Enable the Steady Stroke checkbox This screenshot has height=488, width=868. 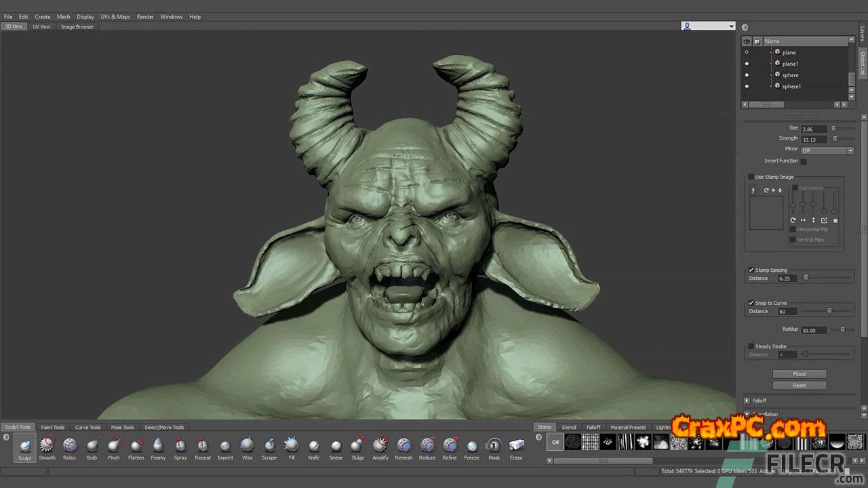pos(751,346)
